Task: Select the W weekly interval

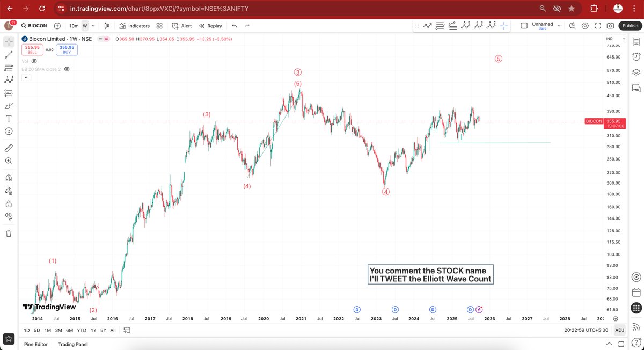Action: 85,26
